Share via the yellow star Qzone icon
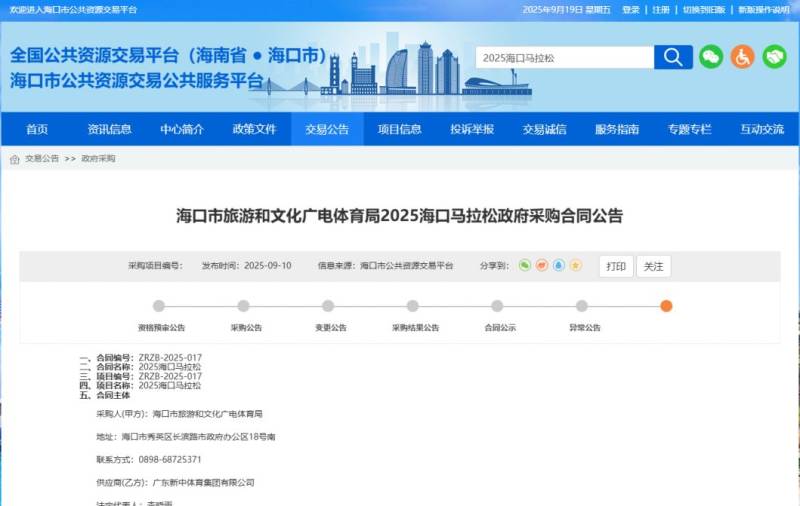800x506 pixels. 576,265
